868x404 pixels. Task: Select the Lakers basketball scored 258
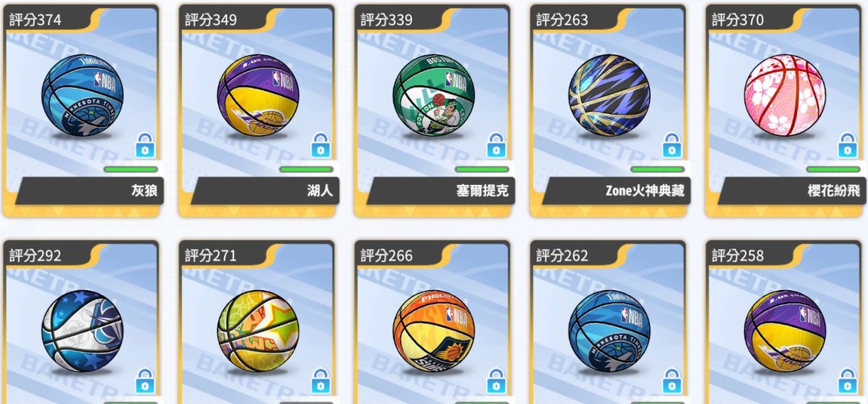coord(785,332)
